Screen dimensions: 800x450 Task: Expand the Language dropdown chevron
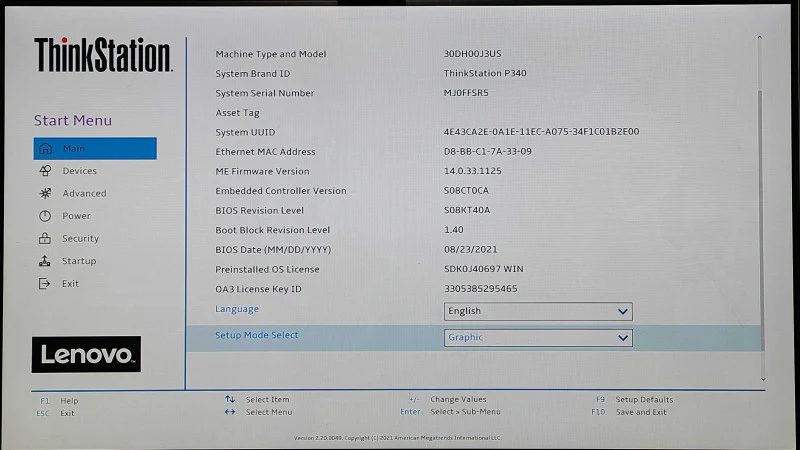pyautogui.click(x=622, y=311)
